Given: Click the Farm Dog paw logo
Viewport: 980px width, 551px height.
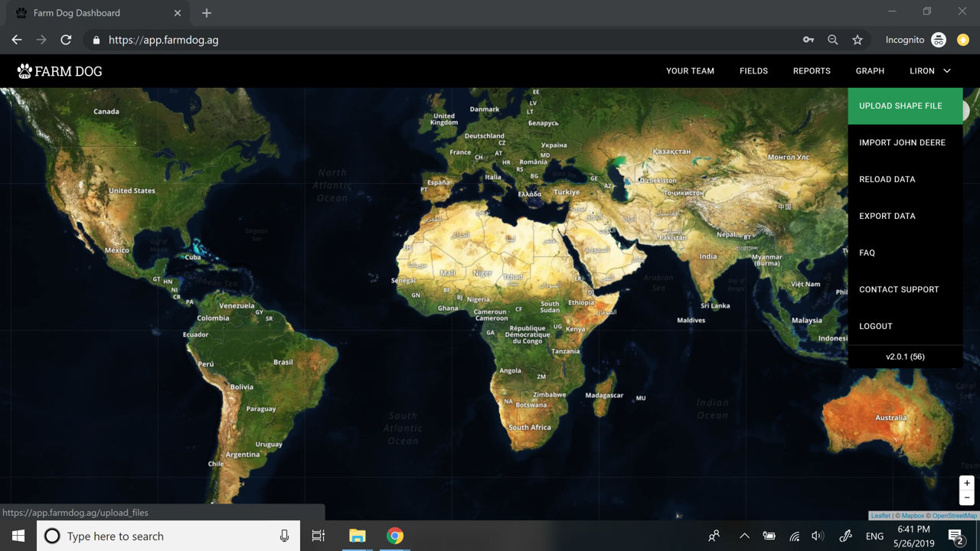Looking at the screenshot, I should click(x=24, y=71).
